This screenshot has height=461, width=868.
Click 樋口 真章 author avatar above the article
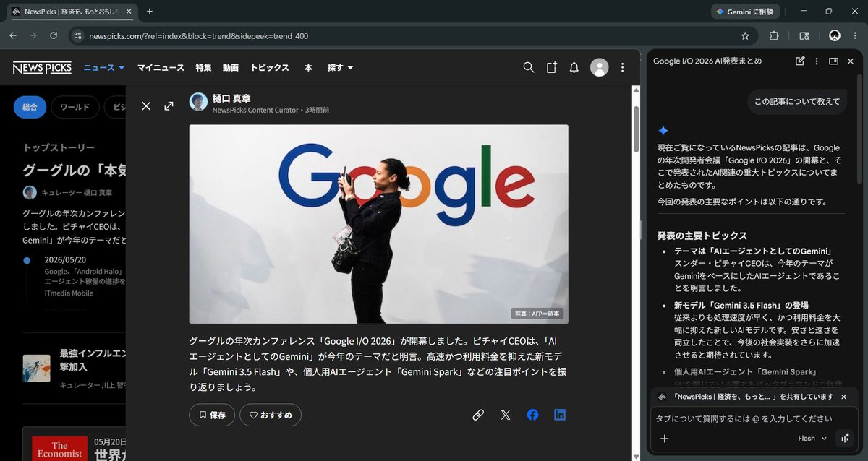pos(198,102)
